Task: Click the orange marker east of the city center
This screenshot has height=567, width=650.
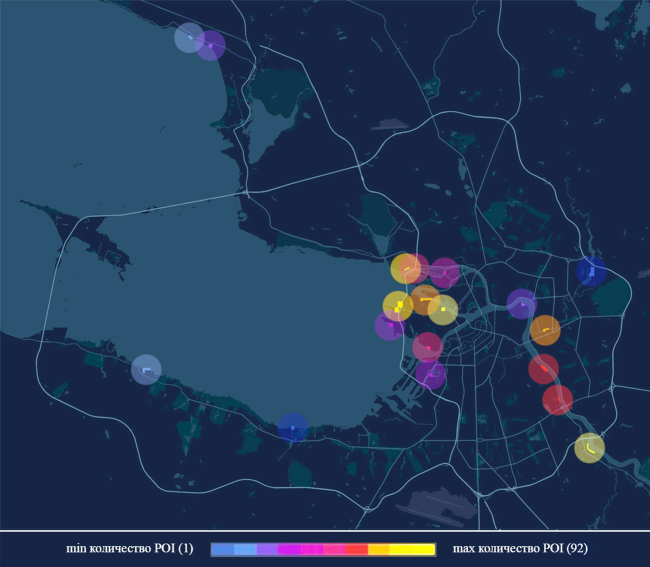Action: (545, 329)
